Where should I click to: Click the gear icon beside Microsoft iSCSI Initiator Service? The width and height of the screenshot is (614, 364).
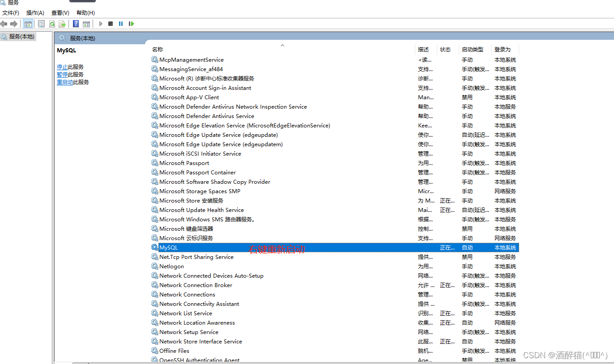155,153
